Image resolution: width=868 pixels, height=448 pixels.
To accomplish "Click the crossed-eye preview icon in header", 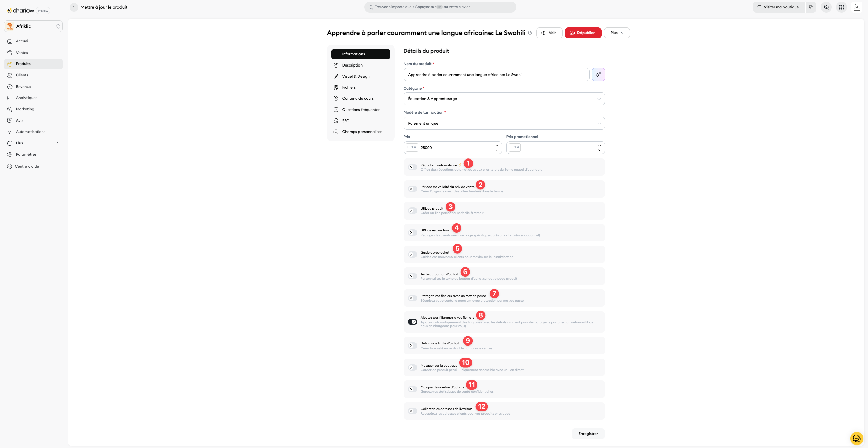I will [x=826, y=7].
